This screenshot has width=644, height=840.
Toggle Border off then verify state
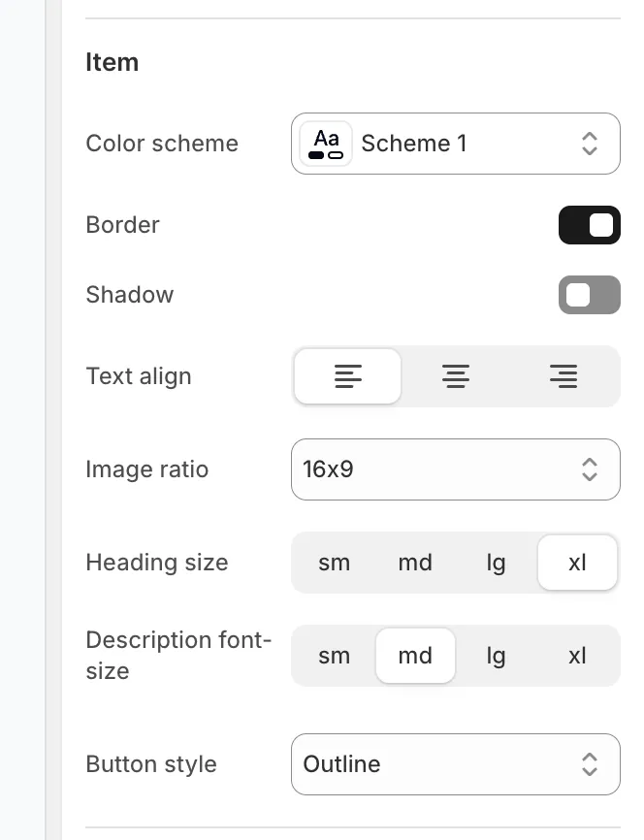click(590, 225)
